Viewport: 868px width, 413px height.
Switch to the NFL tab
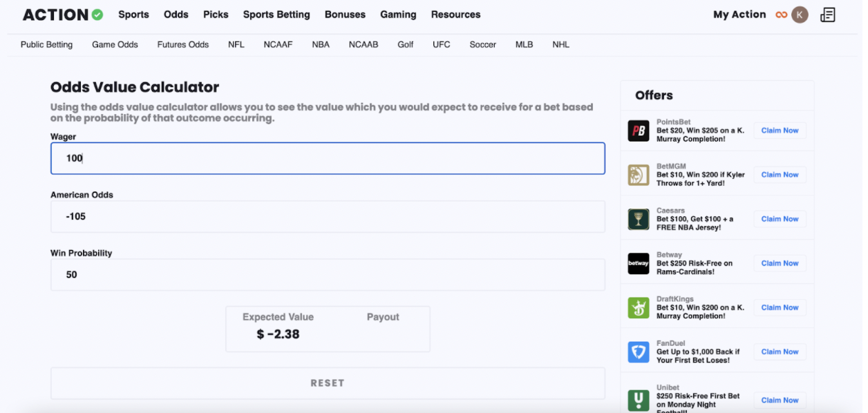click(236, 44)
